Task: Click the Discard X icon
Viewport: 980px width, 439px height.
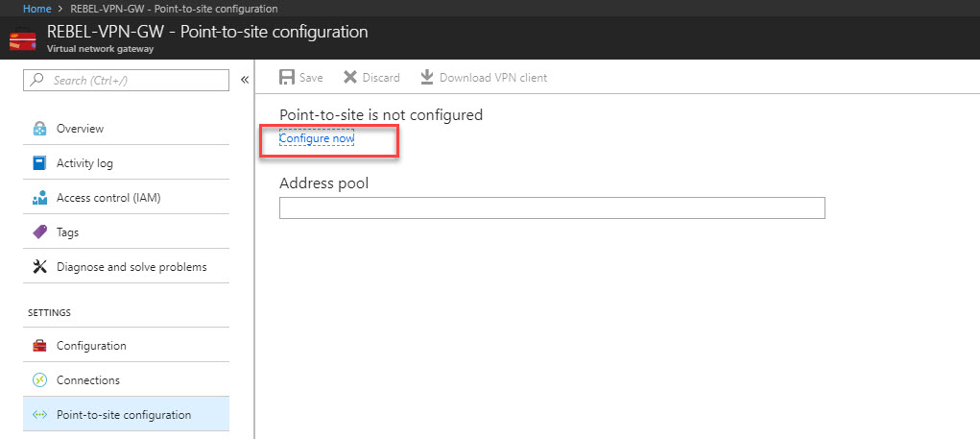Action: pyautogui.click(x=350, y=78)
